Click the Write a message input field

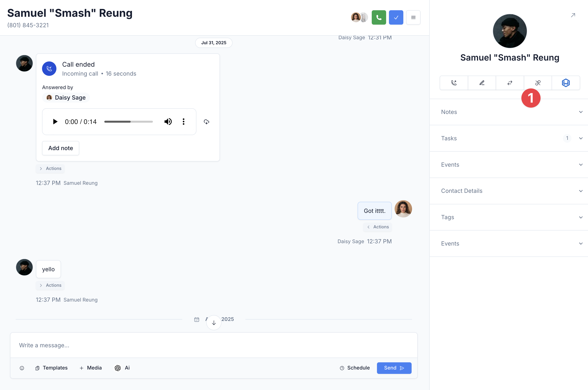[x=213, y=345]
